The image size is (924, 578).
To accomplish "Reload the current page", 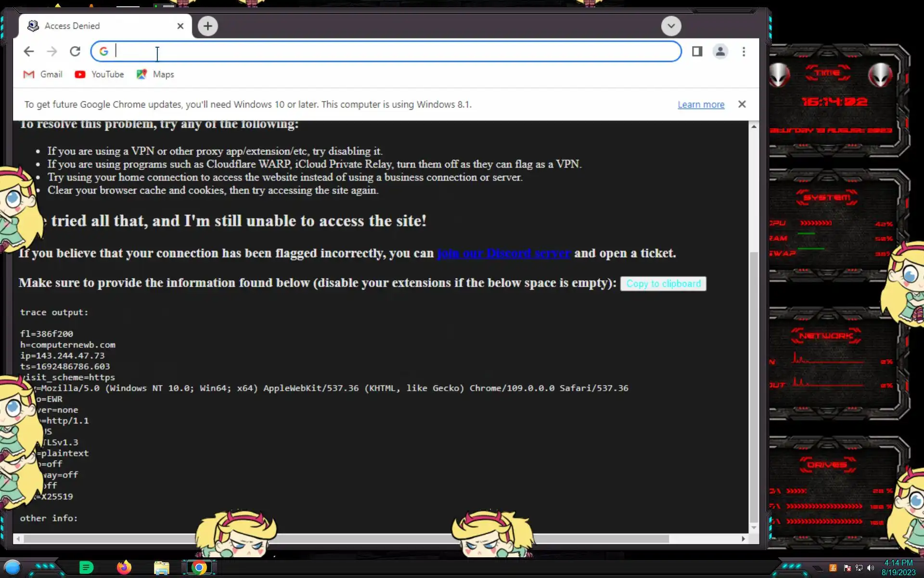I will coord(75,52).
